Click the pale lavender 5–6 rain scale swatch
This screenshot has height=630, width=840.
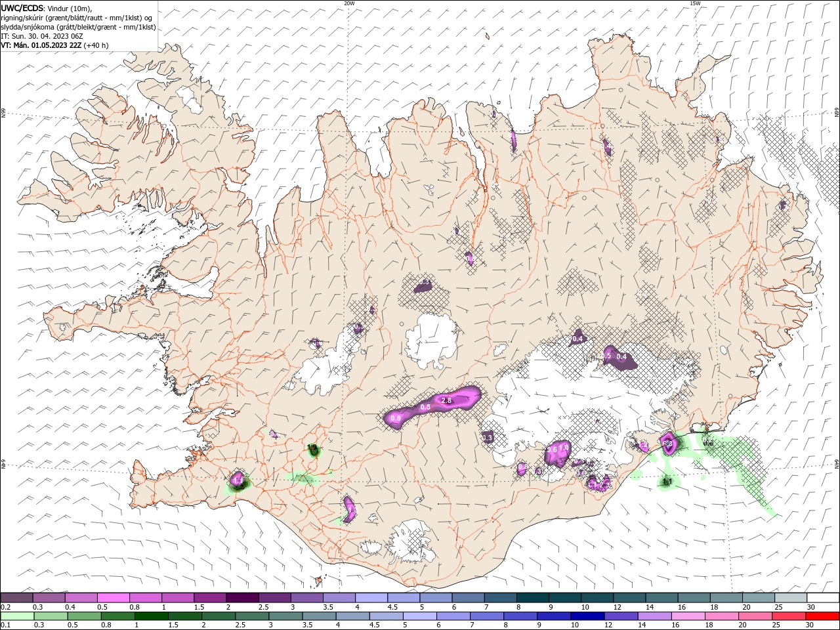point(419,616)
